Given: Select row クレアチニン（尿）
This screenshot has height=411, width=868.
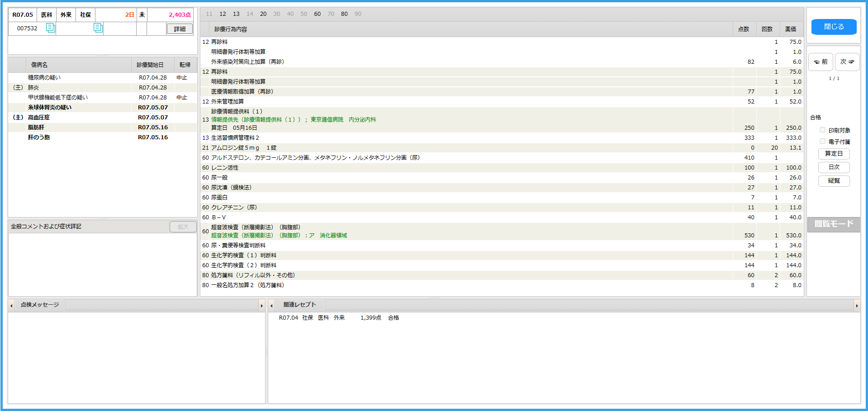Looking at the screenshot, I should pyautogui.click(x=502, y=208).
